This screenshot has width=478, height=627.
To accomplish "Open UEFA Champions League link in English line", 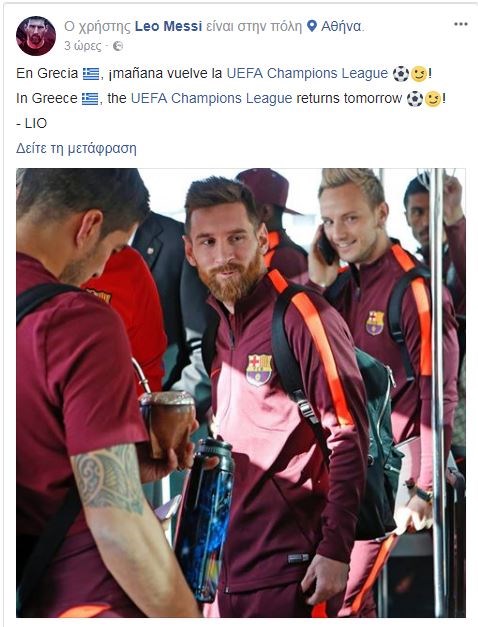I will (212, 98).
